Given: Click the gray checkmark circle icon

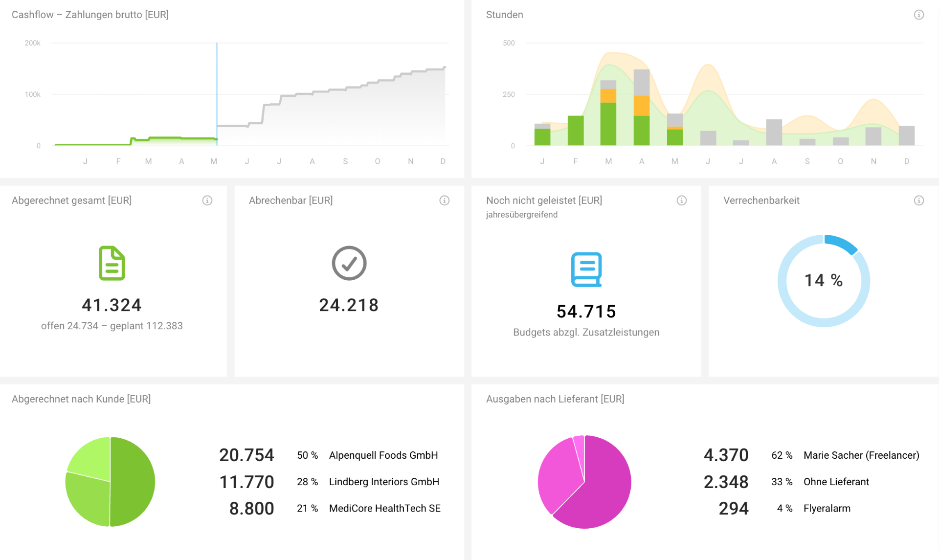Looking at the screenshot, I should pos(349,263).
